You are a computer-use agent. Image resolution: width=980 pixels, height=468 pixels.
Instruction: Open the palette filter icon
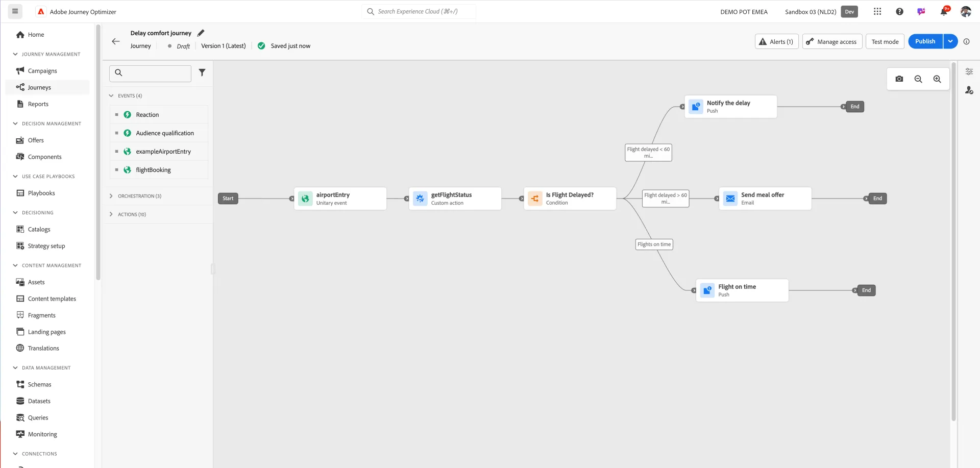(202, 72)
